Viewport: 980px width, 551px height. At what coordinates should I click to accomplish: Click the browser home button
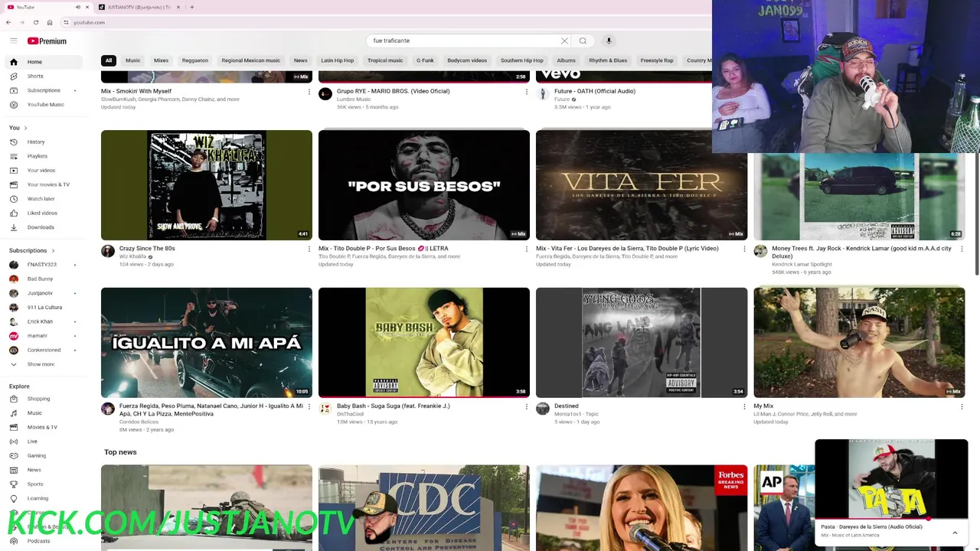[x=50, y=22]
